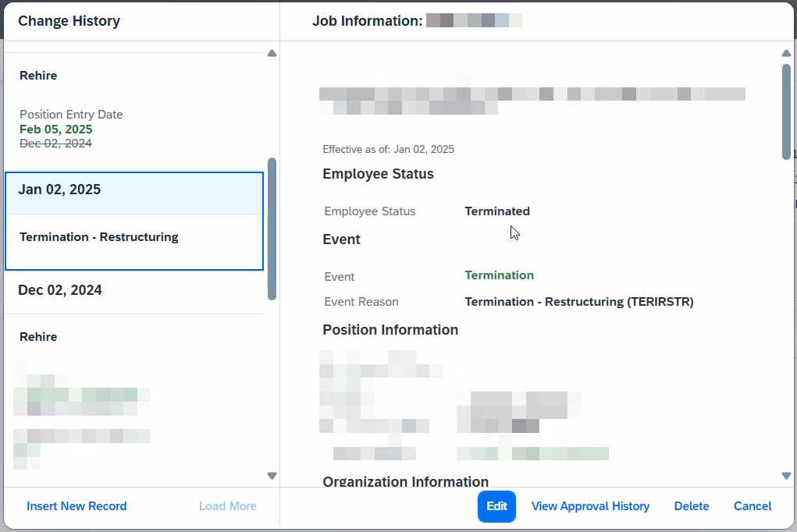Image resolution: width=797 pixels, height=532 pixels.
Task: Select the Rehire entry under Dec 02, 2024
Action: click(x=38, y=337)
